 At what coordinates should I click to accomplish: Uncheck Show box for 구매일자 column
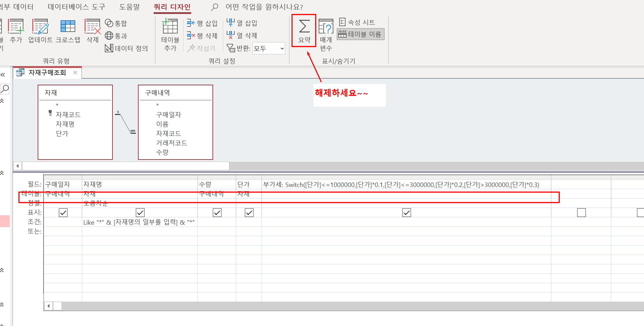tap(63, 212)
